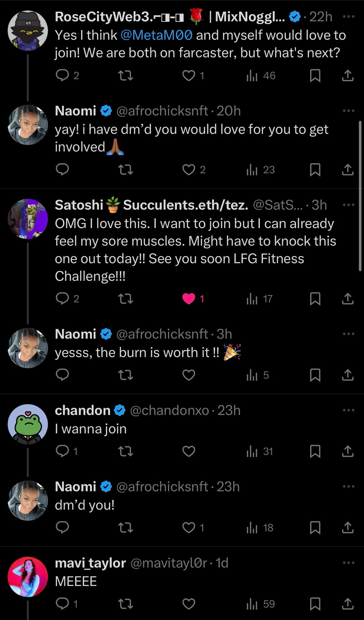
Task: Share Naomi's 'yay! i have dm'd you' tweet
Action: [348, 170]
